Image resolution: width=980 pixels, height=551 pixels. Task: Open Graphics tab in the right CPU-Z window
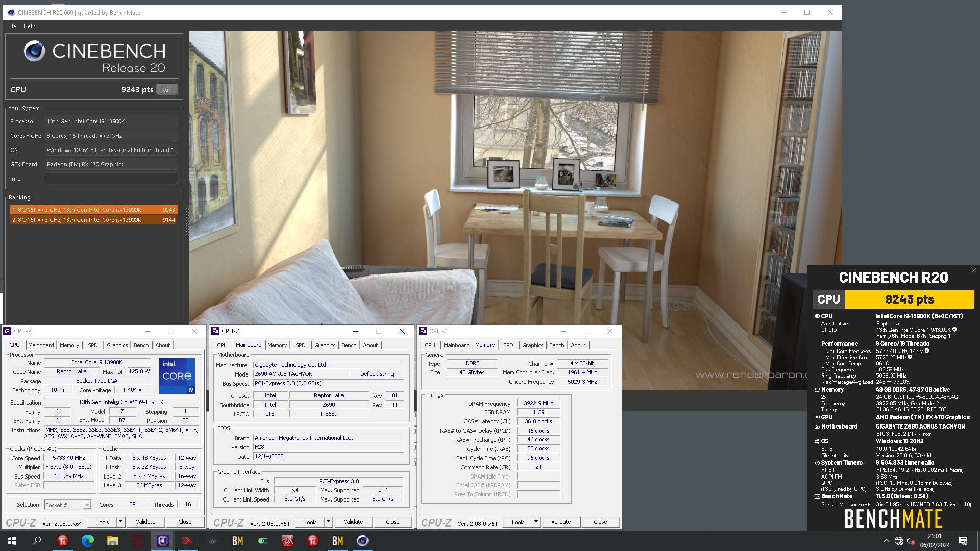click(533, 345)
